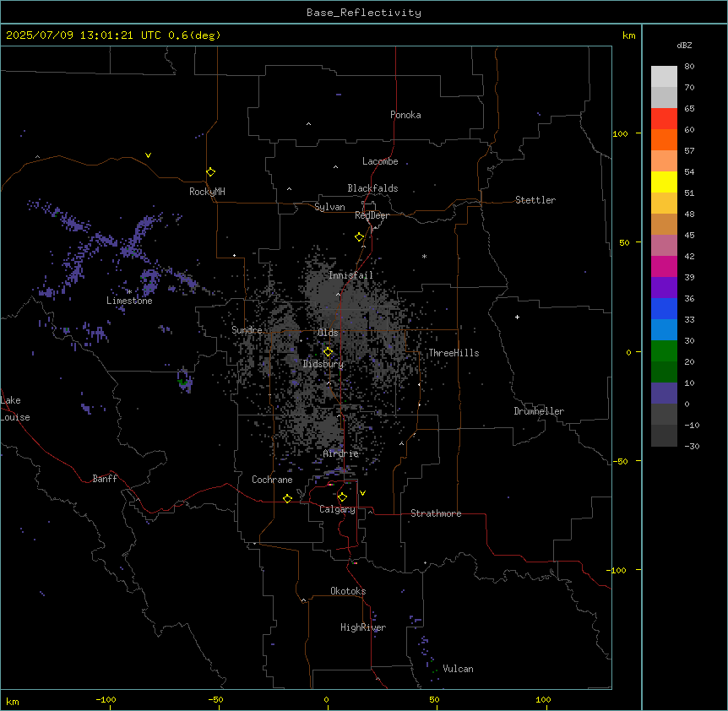728x711 pixels.
Task: Click the yellow V marker east of Calgary
Action: (x=362, y=493)
